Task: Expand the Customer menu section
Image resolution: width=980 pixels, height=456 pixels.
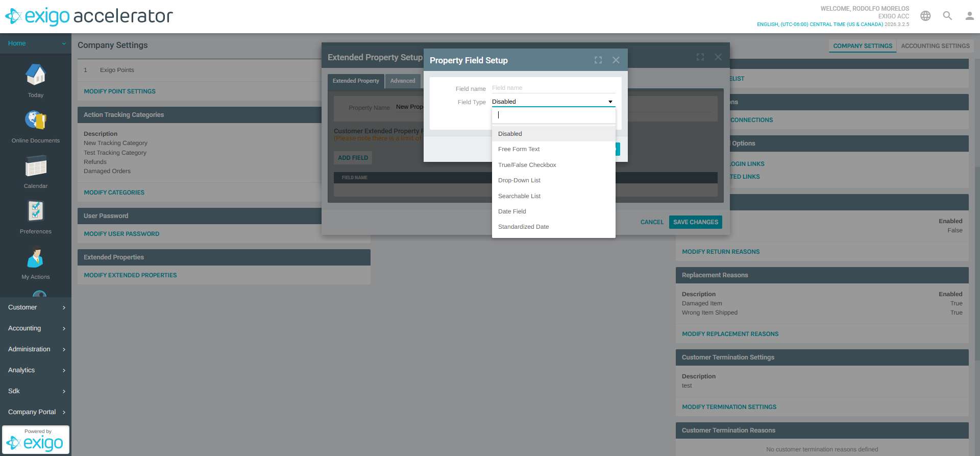Action: pyautogui.click(x=36, y=307)
